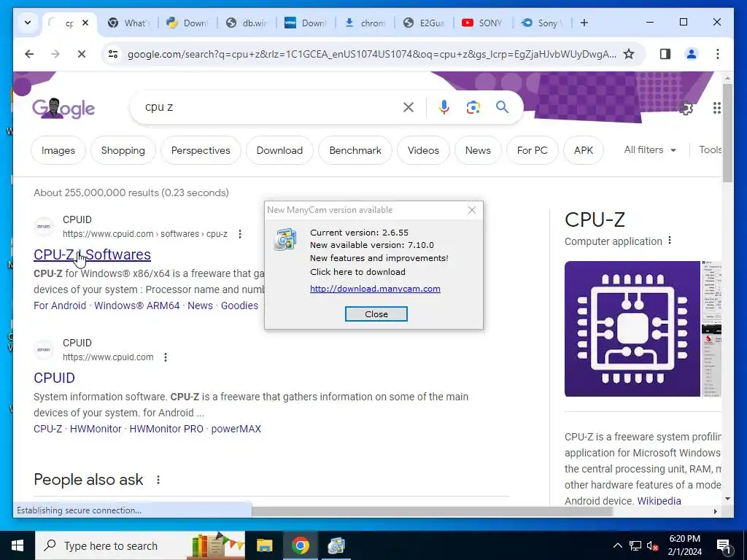This screenshot has height=560, width=747.
Task: Switch to the Sony Edge-icon tab
Action: [x=542, y=23]
